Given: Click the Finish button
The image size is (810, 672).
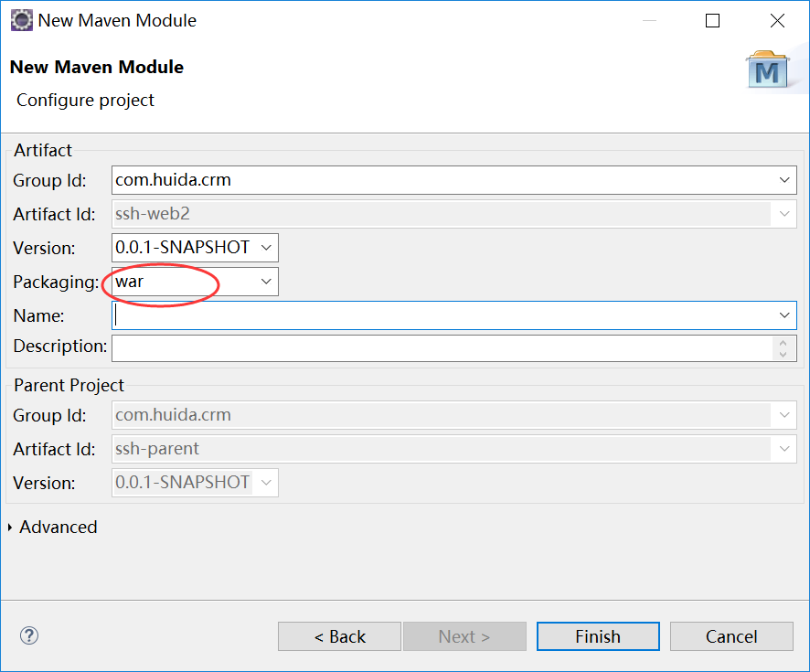Looking at the screenshot, I should 598,636.
